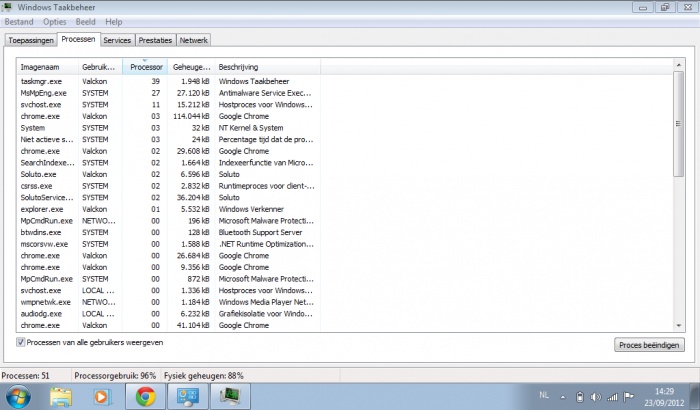Click the process list scroll up arrow
Viewport: 700px width, 410px height.
click(679, 65)
